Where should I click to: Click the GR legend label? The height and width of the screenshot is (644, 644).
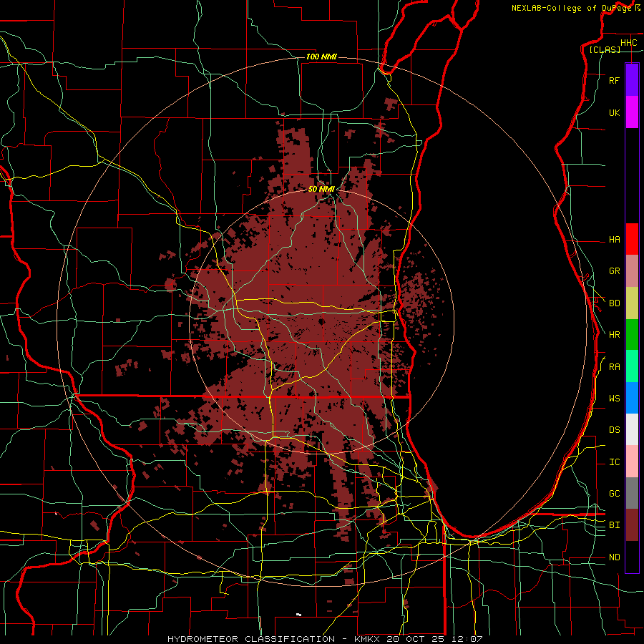coord(614,271)
